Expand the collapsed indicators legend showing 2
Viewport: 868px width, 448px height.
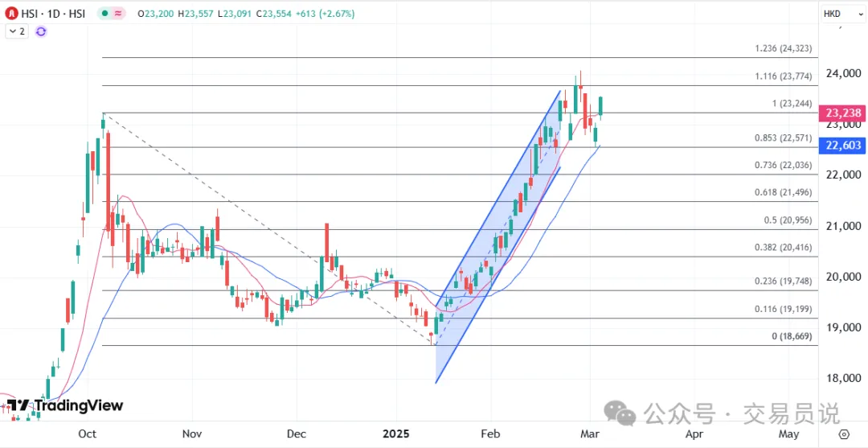pyautogui.click(x=16, y=31)
